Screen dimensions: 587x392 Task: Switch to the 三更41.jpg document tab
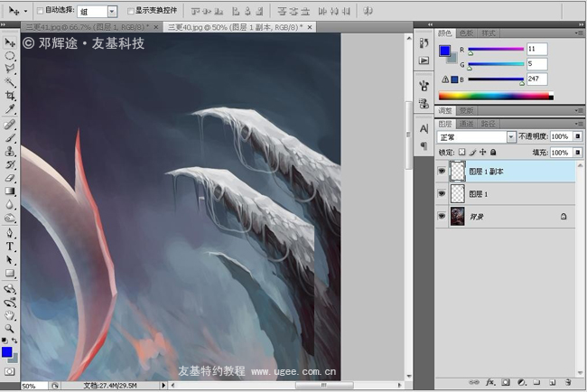point(88,27)
